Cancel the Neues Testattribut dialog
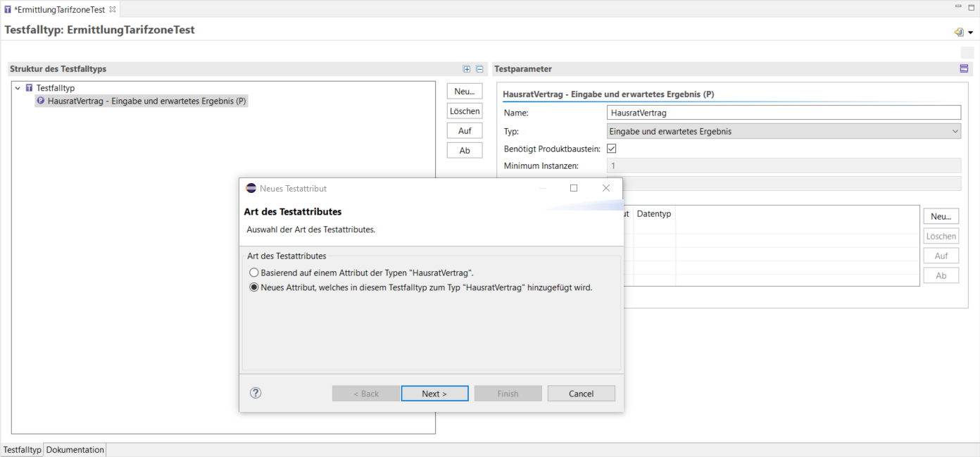 (581, 394)
